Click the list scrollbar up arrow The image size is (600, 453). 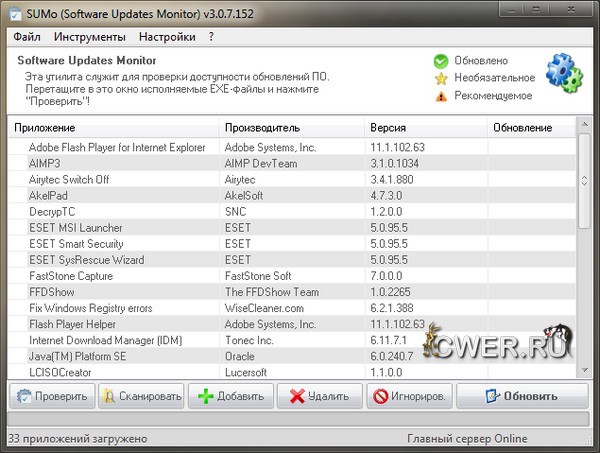(584, 124)
